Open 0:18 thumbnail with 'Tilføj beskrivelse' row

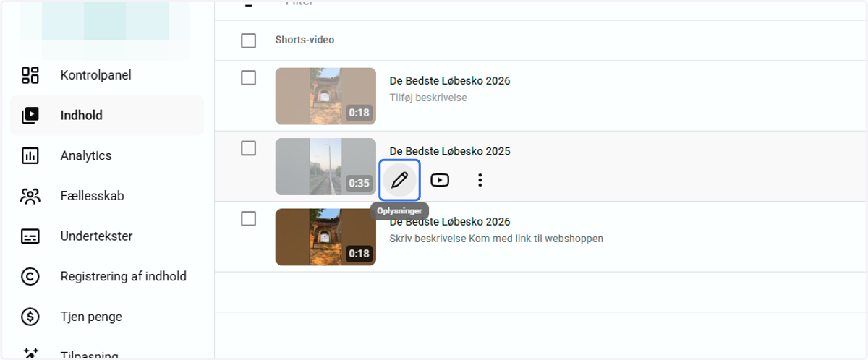pos(325,96)
